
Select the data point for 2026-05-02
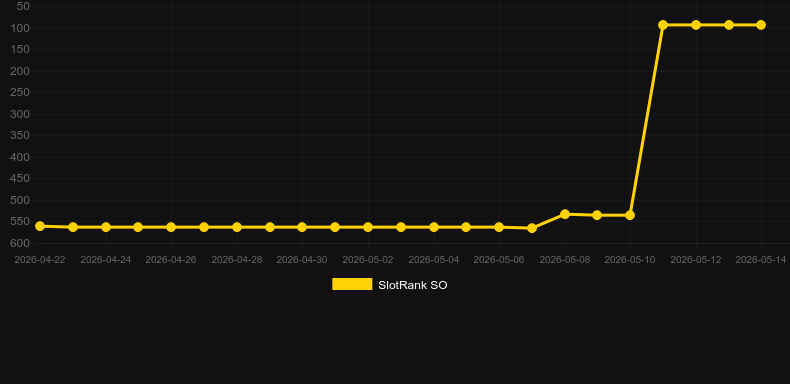(368, 227)
